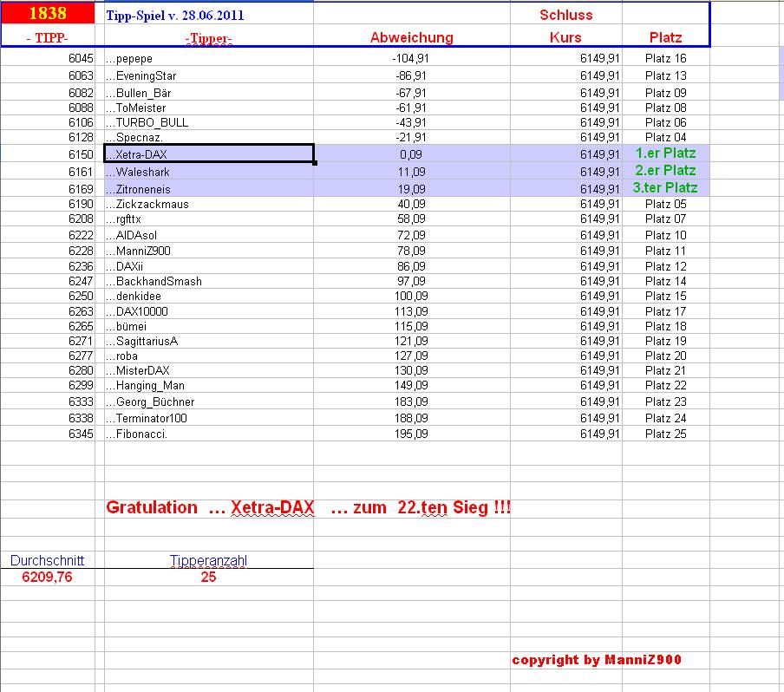Click the ...ToMeister cell
Image resolution: width=784 pixels, height=692 pixels.
[x=208, y=108]
